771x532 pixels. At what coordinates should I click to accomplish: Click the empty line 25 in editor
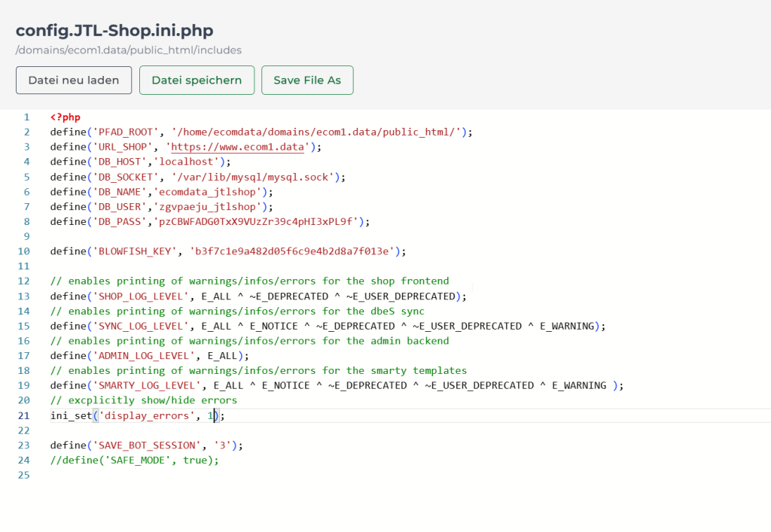226,475
